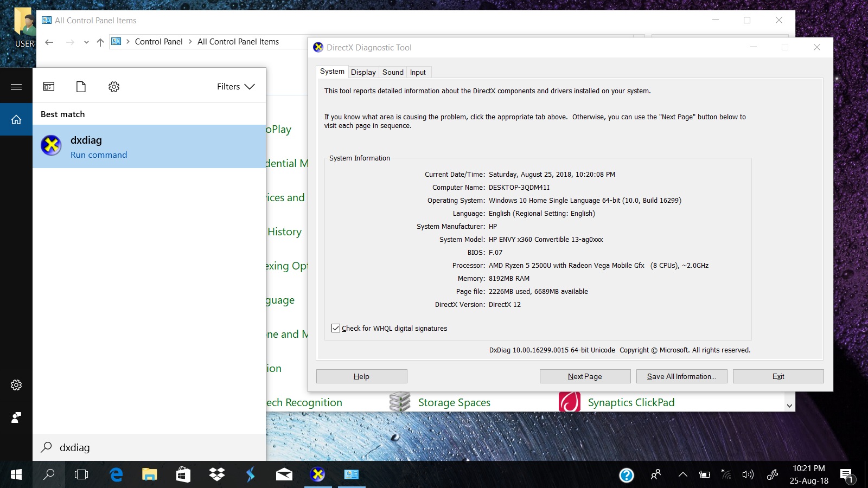Click the red Synaptics ClickPad icon

(x=570, y=402)
